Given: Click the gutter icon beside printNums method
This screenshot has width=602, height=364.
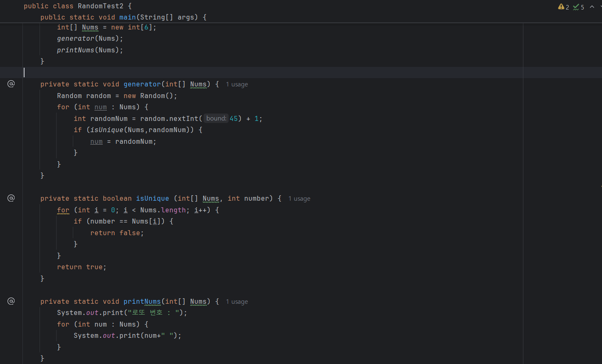Looking at the screenshot, I should 11,301.
